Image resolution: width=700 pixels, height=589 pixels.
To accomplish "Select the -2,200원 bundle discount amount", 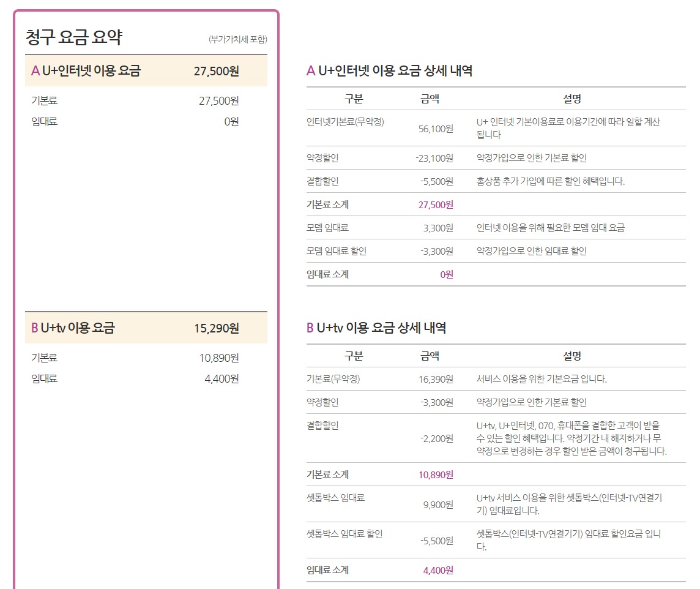I will click(x=437, y=439).
